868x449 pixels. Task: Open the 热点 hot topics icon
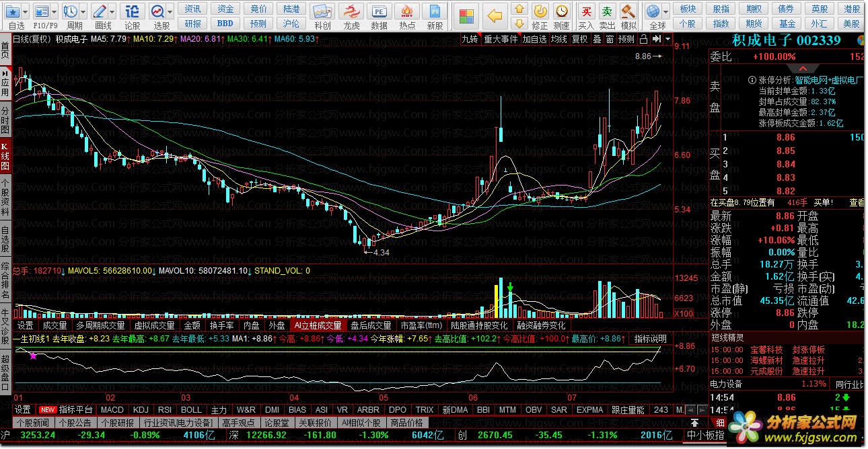pyautogui.click(x=407, y=12)
